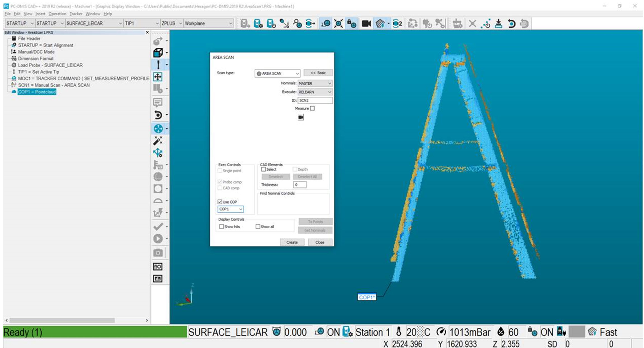Image resolution: width=644 pixels, height=348 pixels.
Task: Uncheck the Use COP checkbox
Action: pos(220,202)
